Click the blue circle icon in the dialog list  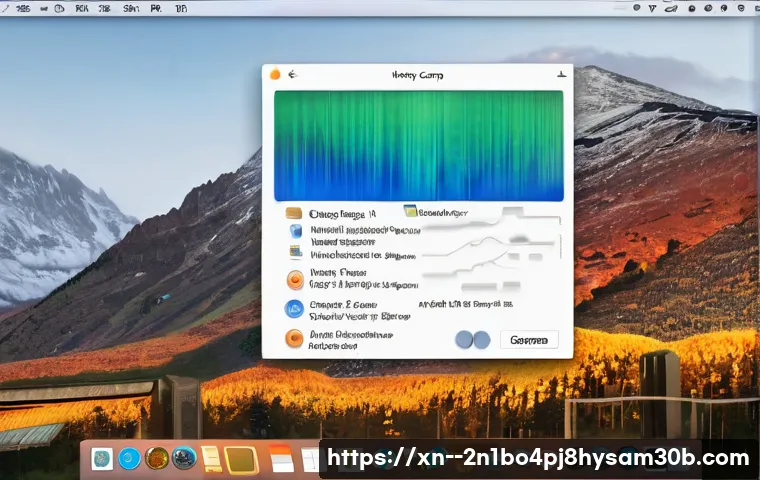(x=295, y=309)
